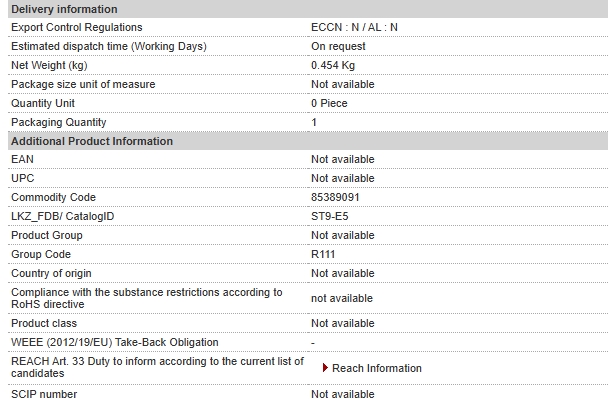The image size is (613, 403).
Task: Click the LKZ_FDB/ CatalogID label
Action: click(x=63, y=216)
